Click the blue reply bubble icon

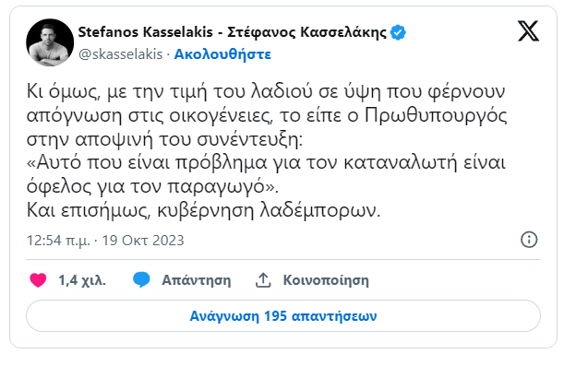[x=141, y=280]
